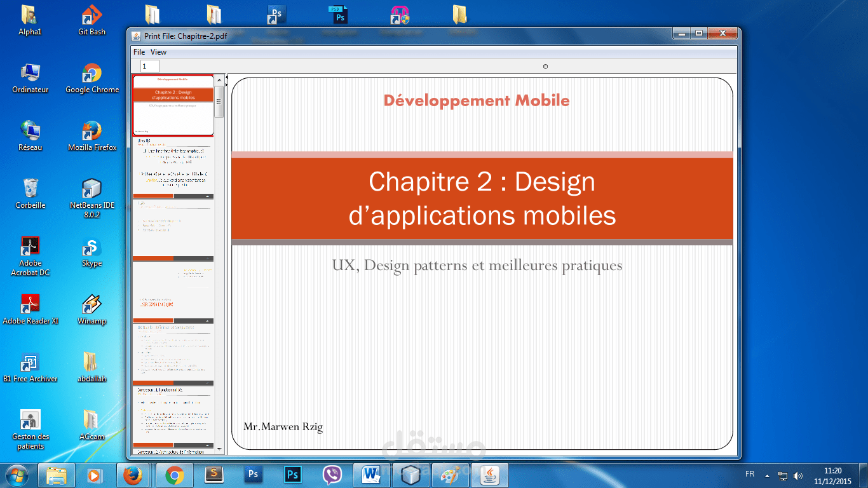
Task: Select the Ordinateur desktop icon
Action: pos(30,78)
